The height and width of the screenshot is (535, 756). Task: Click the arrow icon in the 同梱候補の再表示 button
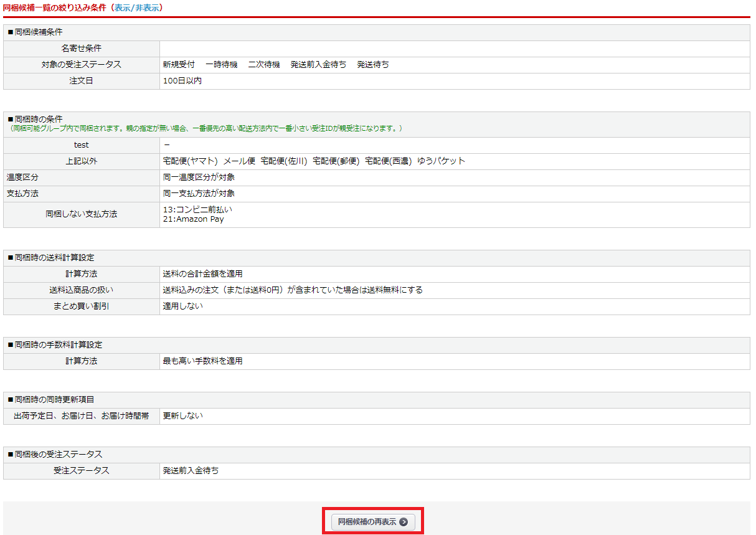[404, 522]
